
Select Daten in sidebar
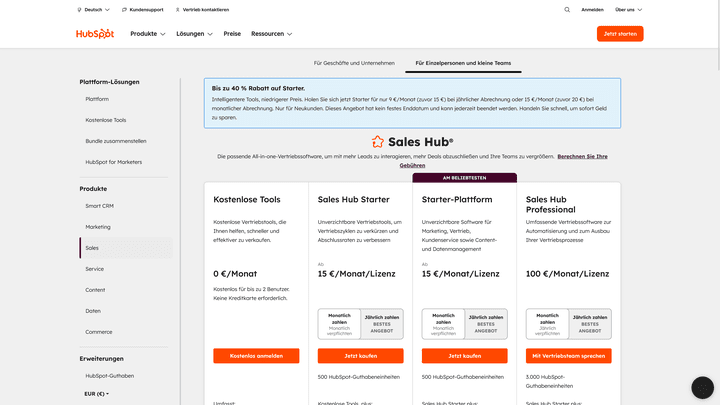coord(93,311)
